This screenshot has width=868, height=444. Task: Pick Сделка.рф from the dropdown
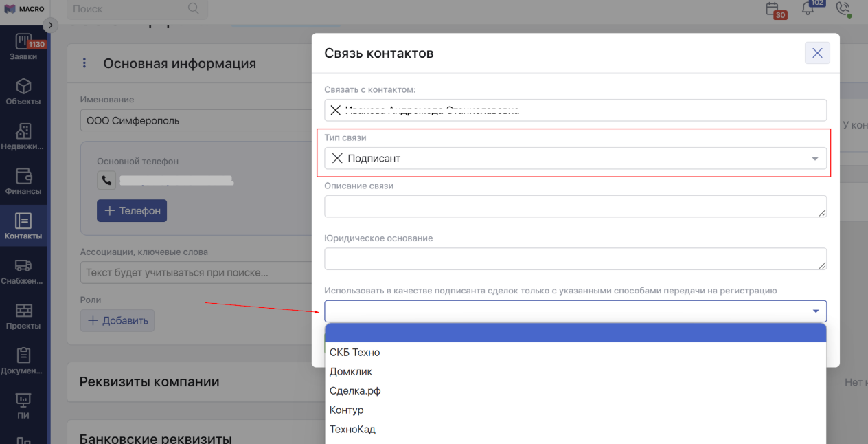pos(355,390)
